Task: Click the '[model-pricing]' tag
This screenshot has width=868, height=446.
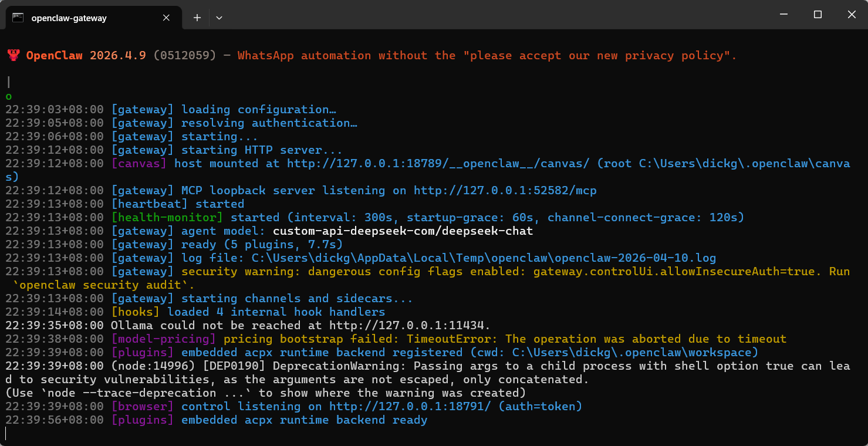Action: (163, 339)
